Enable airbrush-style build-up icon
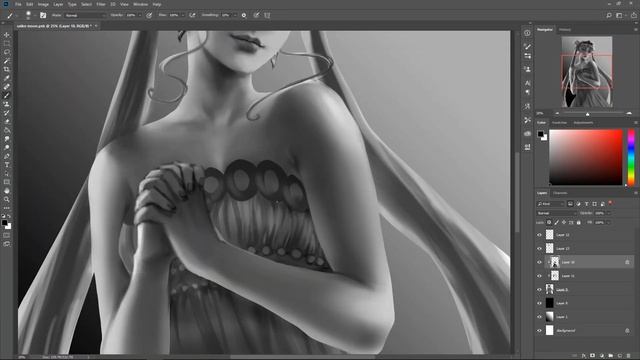640x360 pixels. pos(192,15)
